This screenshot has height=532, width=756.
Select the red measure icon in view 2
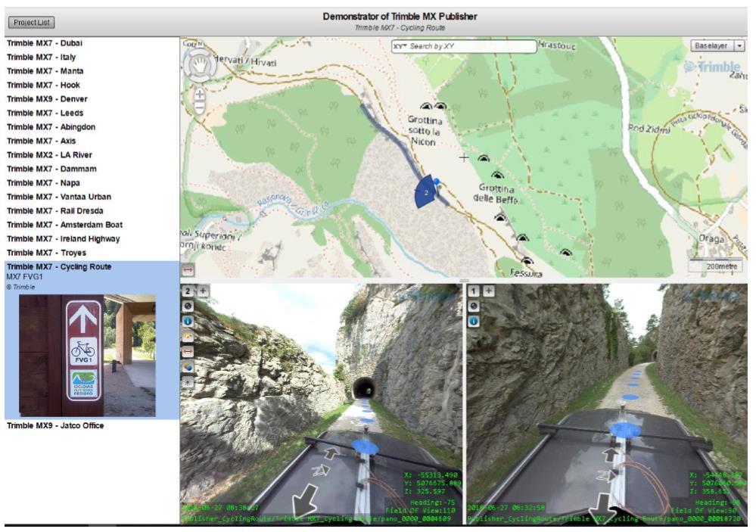pos(188,352)
